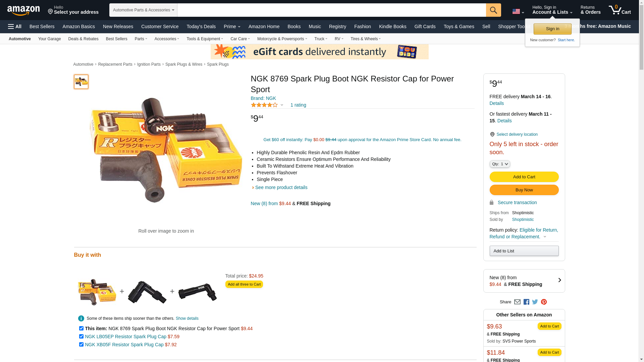Share on Facebook icon

[526, 302]
